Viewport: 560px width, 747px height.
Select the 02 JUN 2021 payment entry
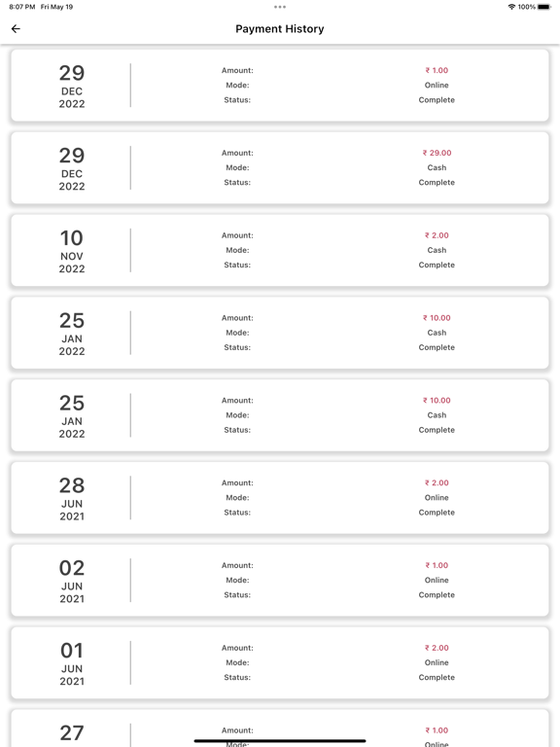(x=280, y=580)
